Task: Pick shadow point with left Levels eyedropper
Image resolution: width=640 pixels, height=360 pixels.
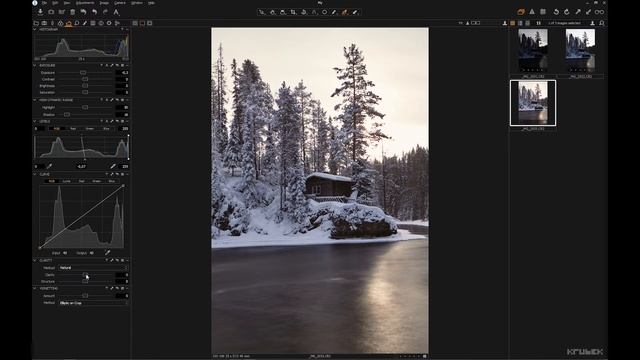Action: click(49, 166)
